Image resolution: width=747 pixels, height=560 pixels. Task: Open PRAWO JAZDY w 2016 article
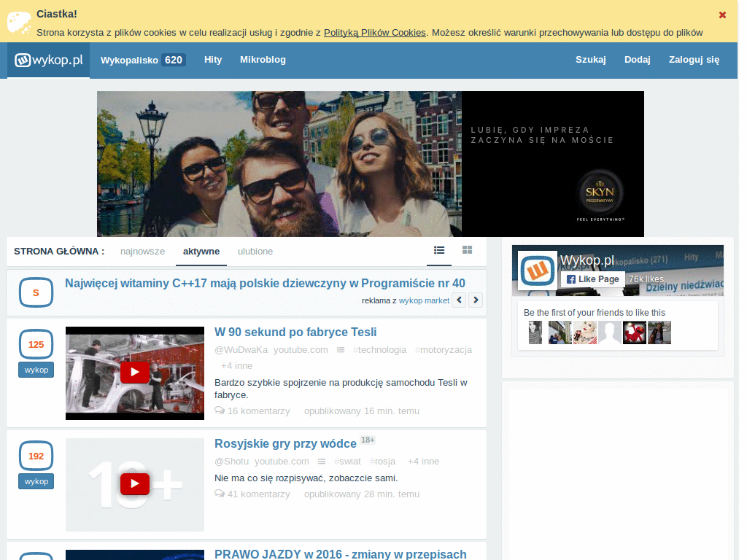coord(341,554)
